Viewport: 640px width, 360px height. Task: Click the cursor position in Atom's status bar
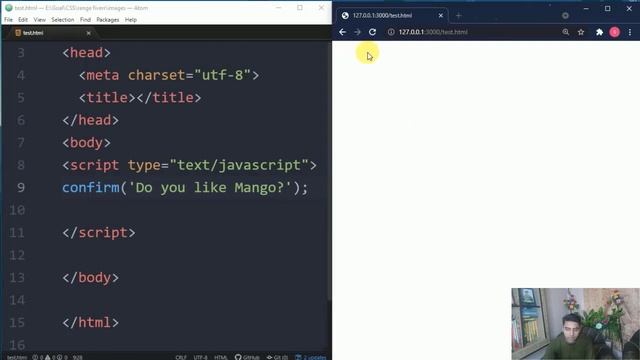click(x=78, y=357)
